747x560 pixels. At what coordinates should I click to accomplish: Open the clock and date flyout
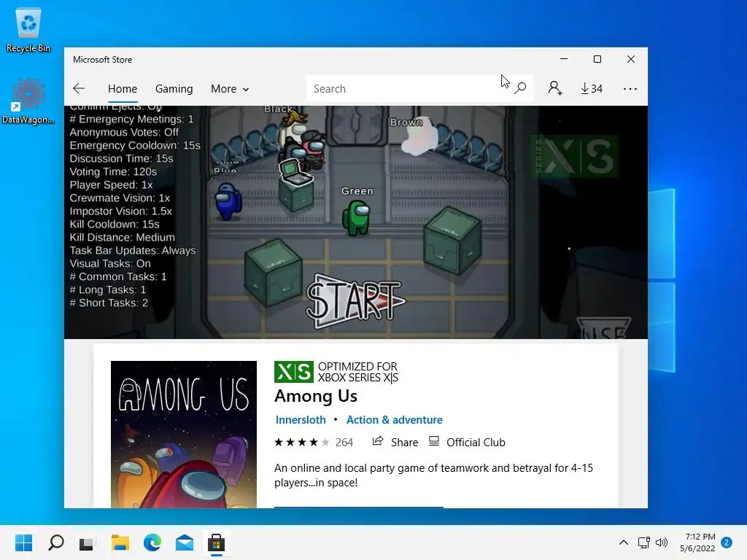click(697, 542)
